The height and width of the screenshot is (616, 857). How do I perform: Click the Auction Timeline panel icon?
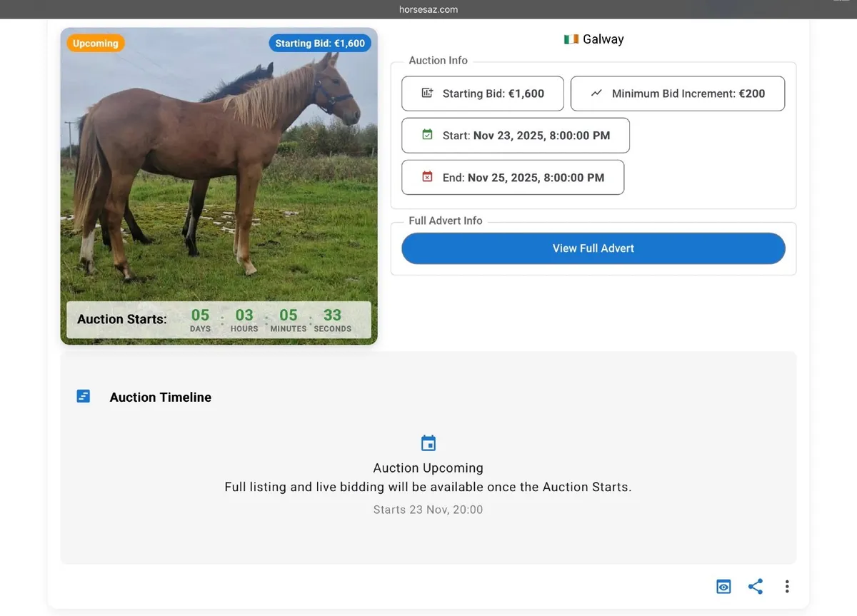pyautogui.click(x=83, y=395)
